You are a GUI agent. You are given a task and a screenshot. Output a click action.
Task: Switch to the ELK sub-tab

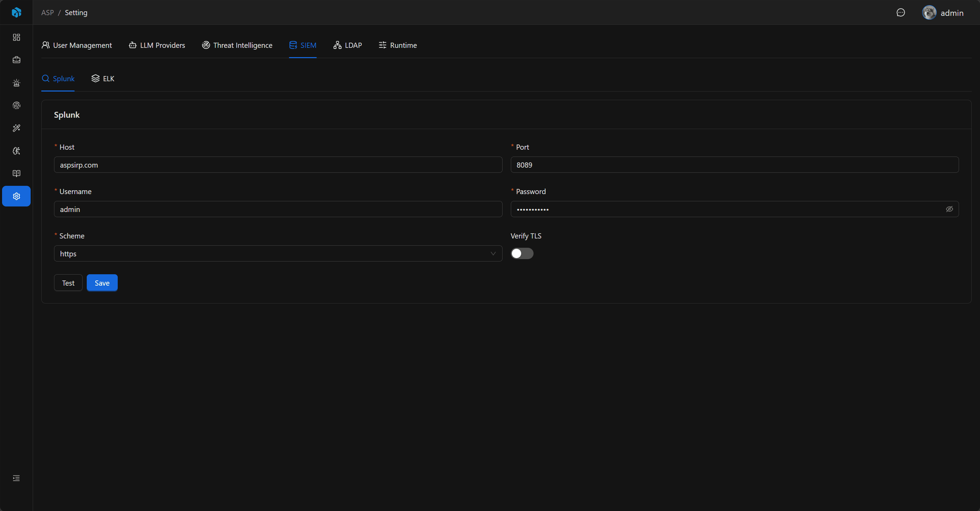tap(103, 78)
